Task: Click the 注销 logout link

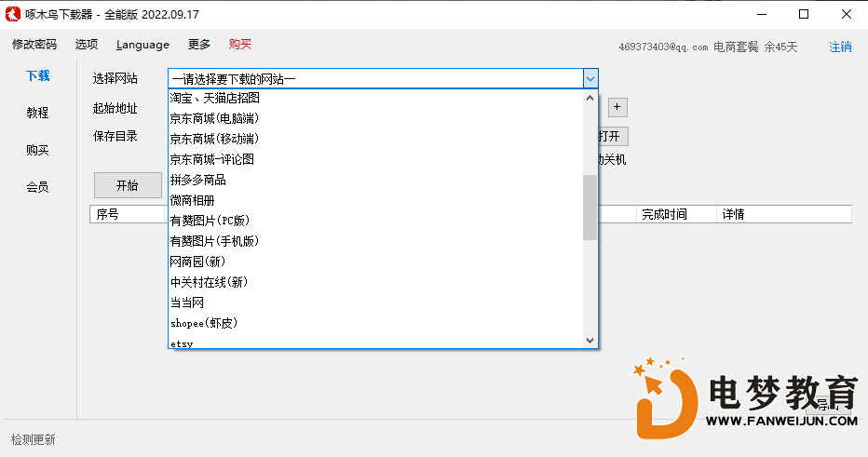Action: tap(840, 47)
